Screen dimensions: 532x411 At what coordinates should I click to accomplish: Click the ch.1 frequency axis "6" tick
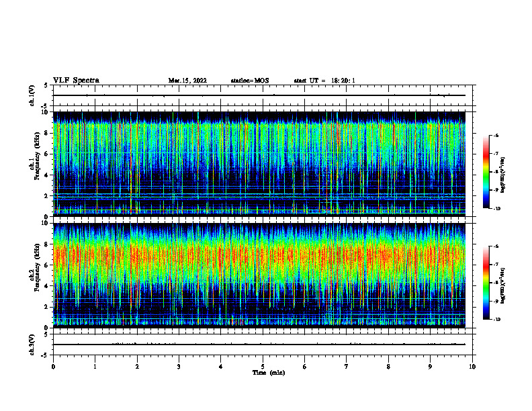[46, 154]
